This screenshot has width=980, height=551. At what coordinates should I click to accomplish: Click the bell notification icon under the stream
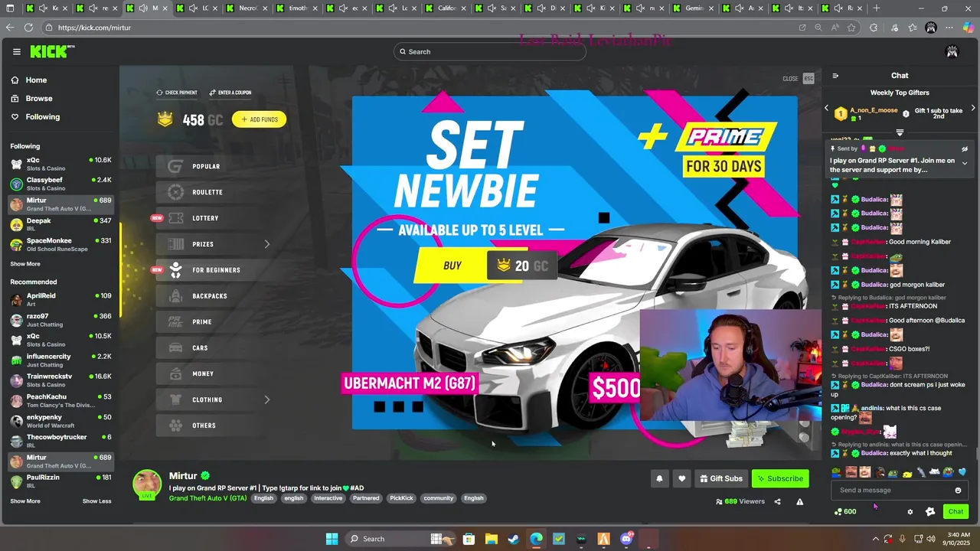(x=659, y=478)
